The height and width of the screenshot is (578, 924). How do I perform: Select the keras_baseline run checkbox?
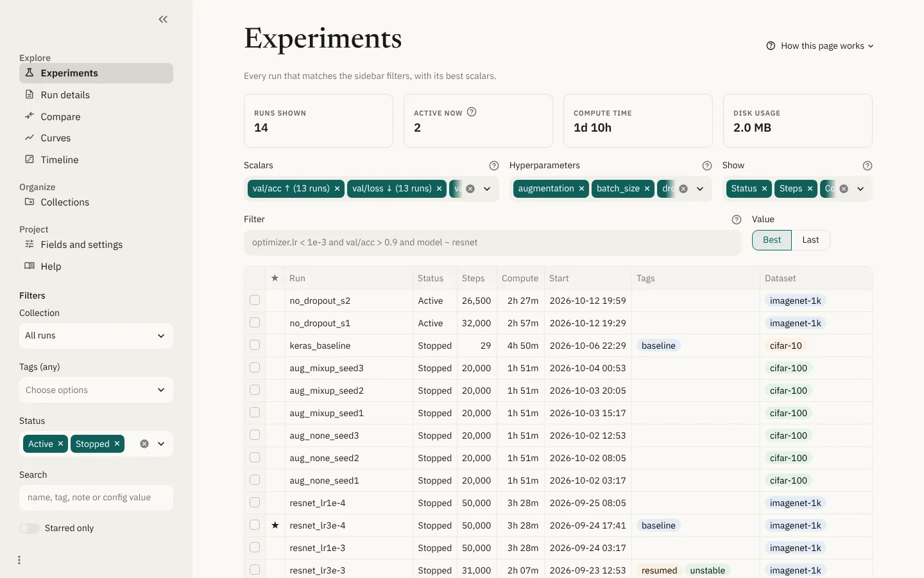255,346
